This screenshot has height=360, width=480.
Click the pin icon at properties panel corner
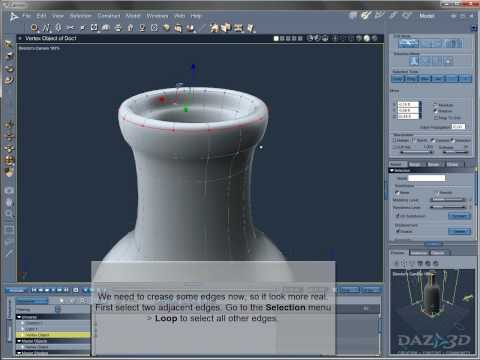coord(474,28)
